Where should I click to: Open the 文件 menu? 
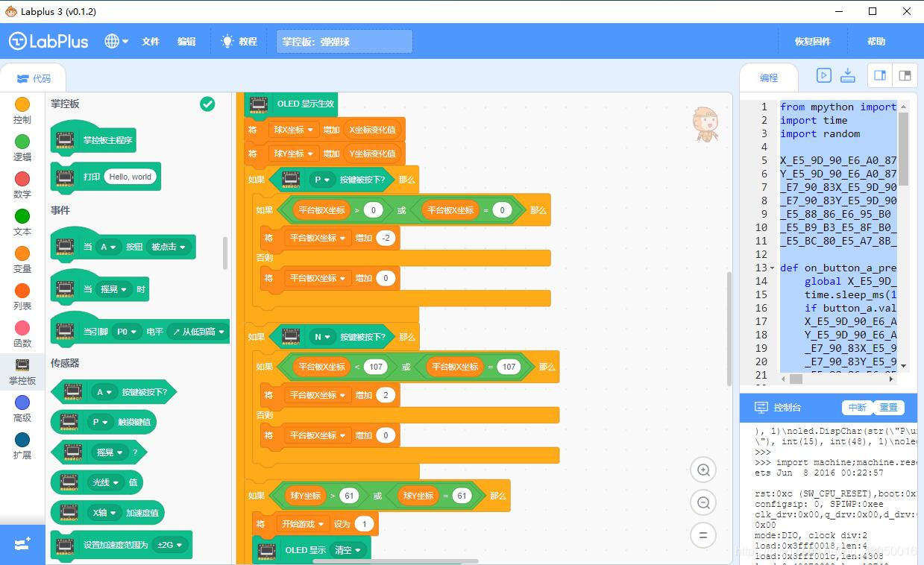click(x=151, y=42)
